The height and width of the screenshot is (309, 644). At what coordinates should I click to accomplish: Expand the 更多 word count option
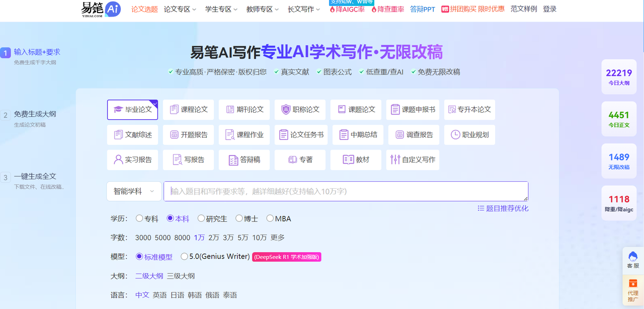(278, 238)
